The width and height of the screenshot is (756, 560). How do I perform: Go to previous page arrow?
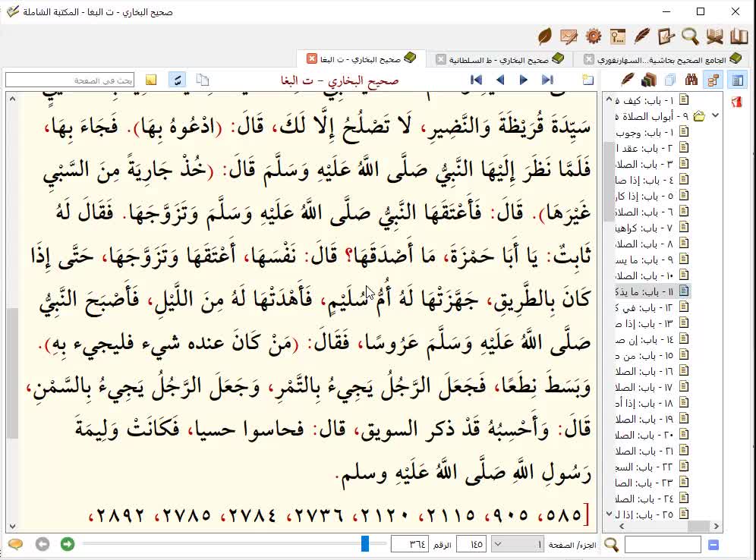500,80
